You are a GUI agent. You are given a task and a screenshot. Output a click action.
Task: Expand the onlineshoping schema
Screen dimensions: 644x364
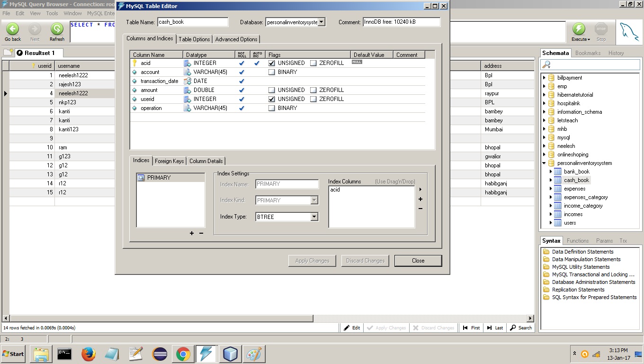coord(544,155)
